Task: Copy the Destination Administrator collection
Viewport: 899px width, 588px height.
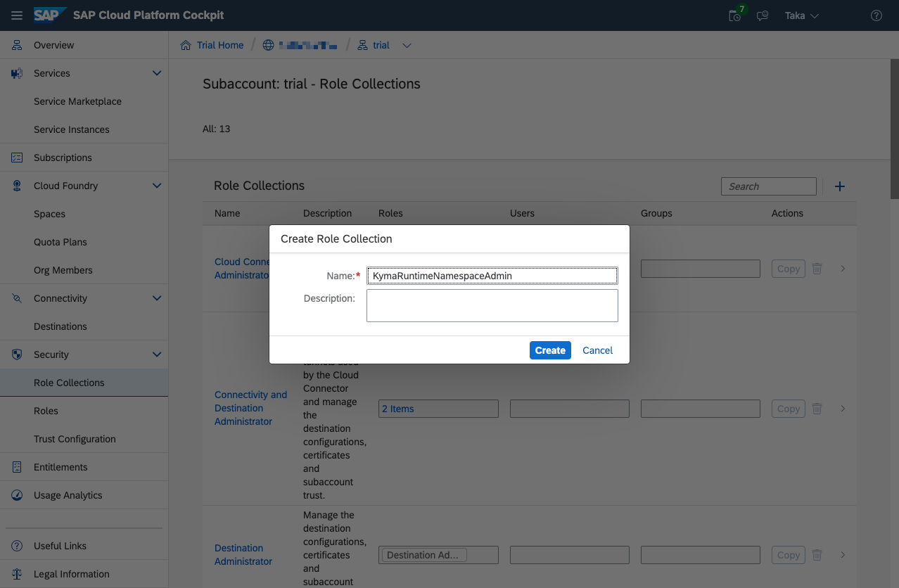Action: click(x=789, y=554)
